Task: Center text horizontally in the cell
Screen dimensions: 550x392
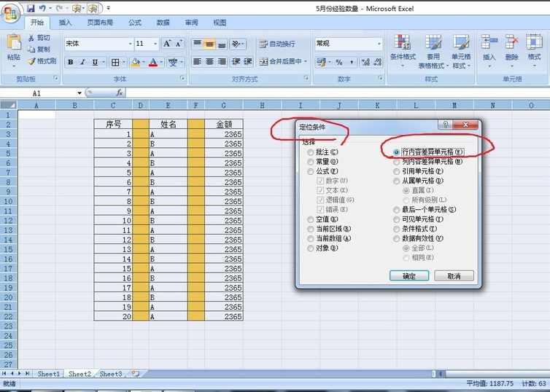Action: [209, 62]
